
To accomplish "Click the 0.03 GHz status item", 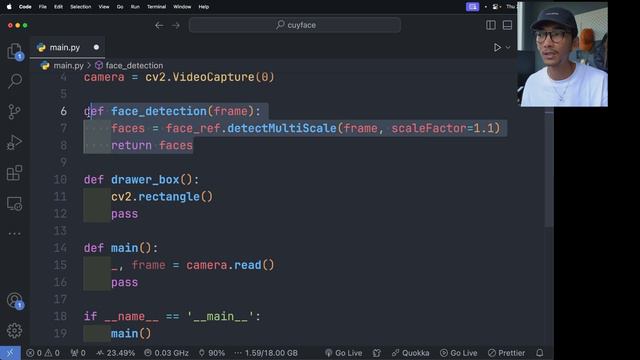I will click(166, 353).
